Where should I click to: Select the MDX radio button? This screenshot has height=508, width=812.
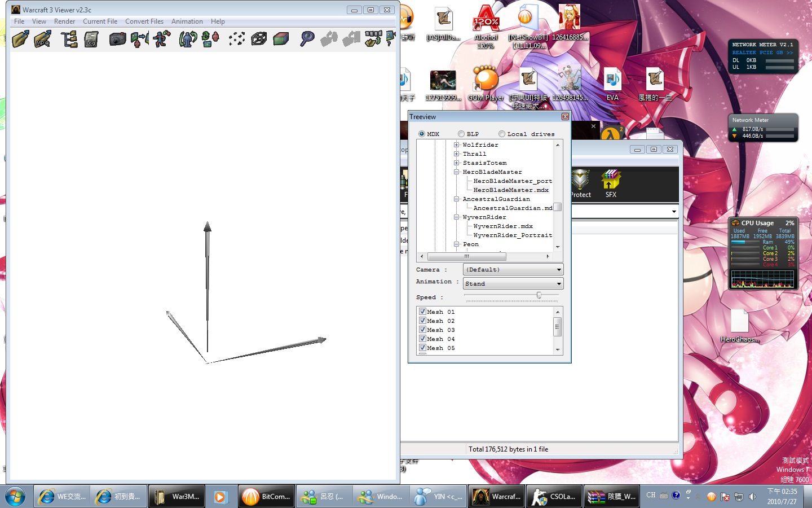tap(422, 134)
